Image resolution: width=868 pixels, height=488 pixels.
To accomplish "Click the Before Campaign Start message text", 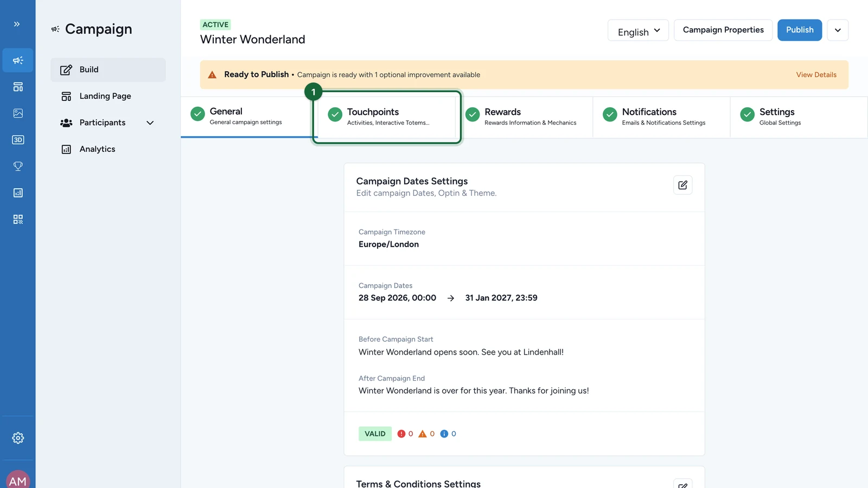I will coord(461,352).
